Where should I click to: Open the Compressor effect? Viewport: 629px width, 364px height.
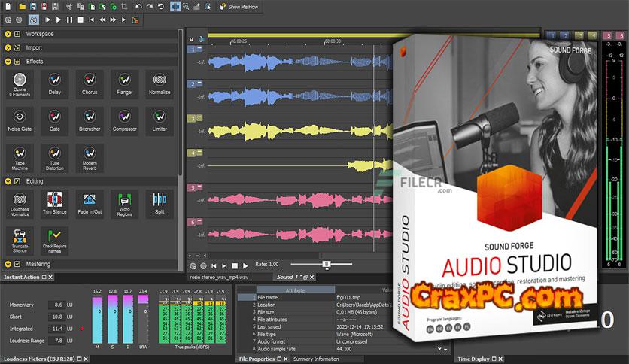click(124, 120)
